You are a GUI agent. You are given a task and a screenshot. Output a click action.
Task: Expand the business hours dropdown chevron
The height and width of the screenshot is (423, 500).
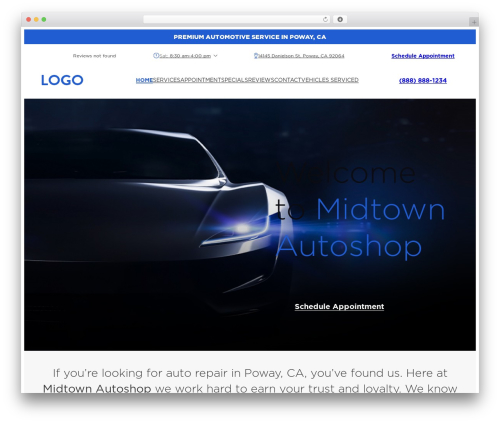(215, 56)
